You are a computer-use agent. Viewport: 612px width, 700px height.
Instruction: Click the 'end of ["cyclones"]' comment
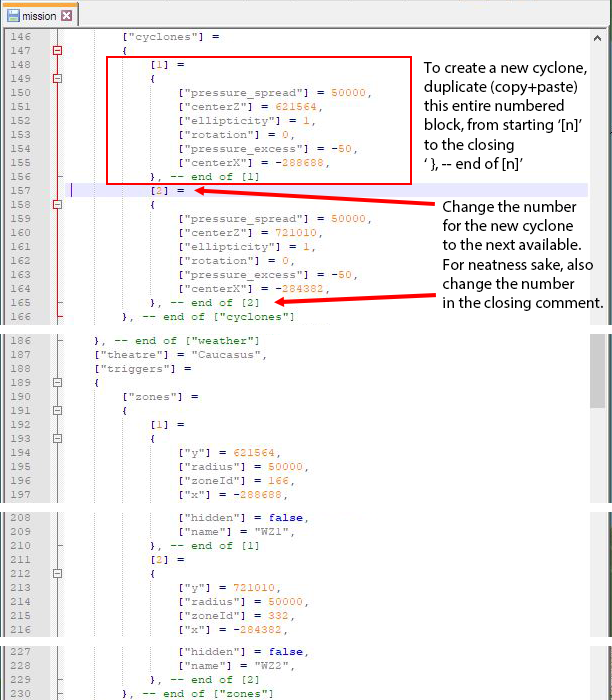[229, 317]
